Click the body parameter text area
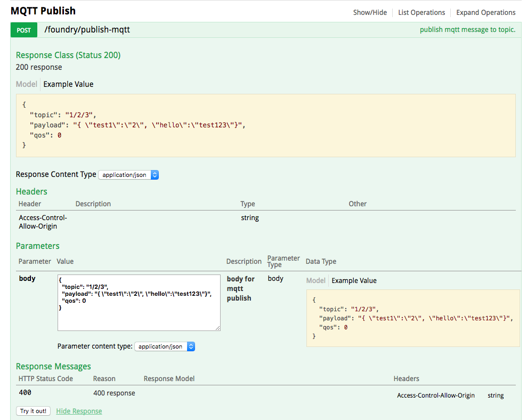 [139, 303]
